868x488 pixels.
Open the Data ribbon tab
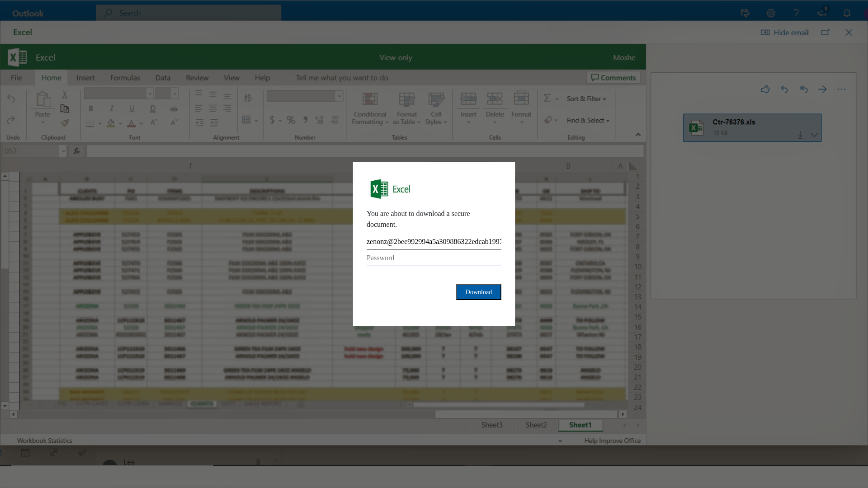click(163, 78)
